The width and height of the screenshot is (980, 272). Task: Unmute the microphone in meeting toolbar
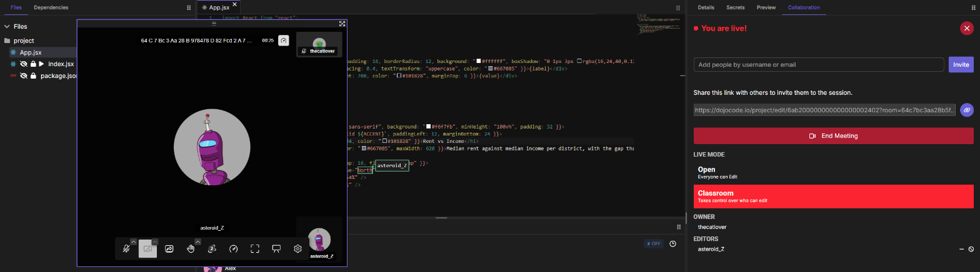[126, 248]
